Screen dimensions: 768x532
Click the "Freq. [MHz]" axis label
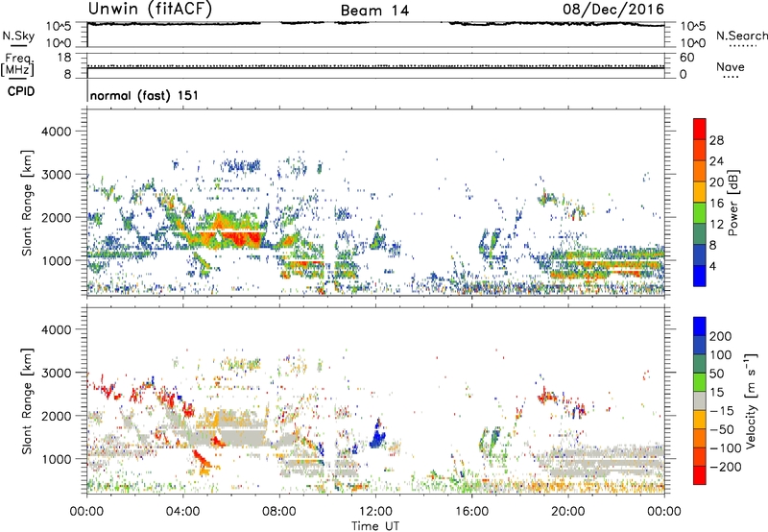18,64
